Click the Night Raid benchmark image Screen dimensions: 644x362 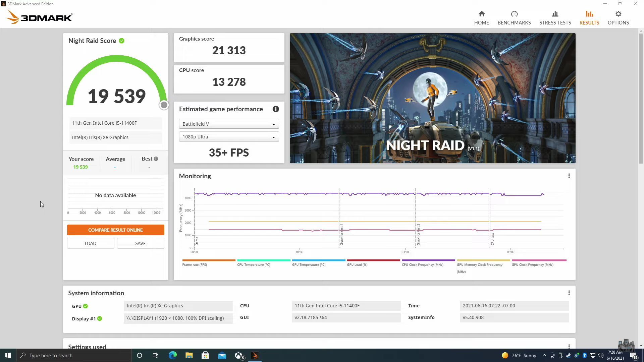coord(432,98)
